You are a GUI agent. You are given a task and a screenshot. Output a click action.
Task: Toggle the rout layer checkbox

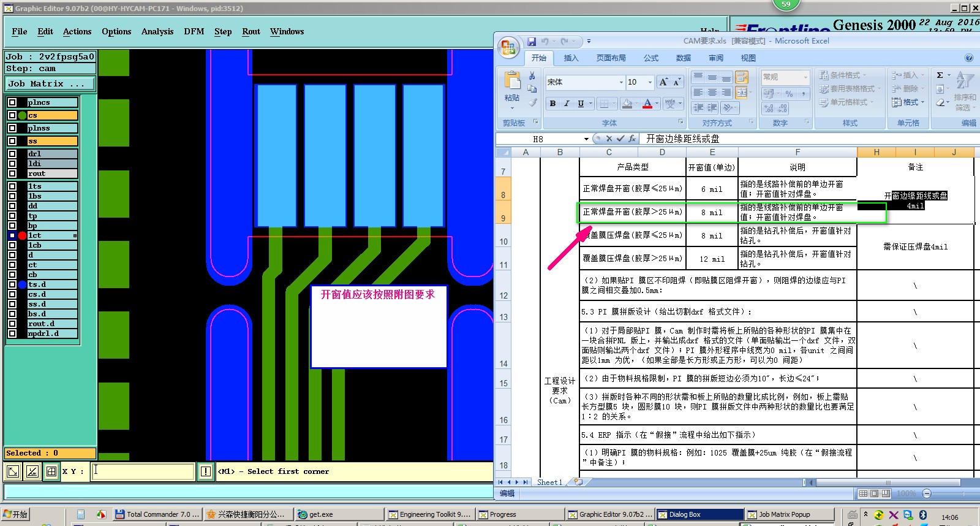point(12,173)
